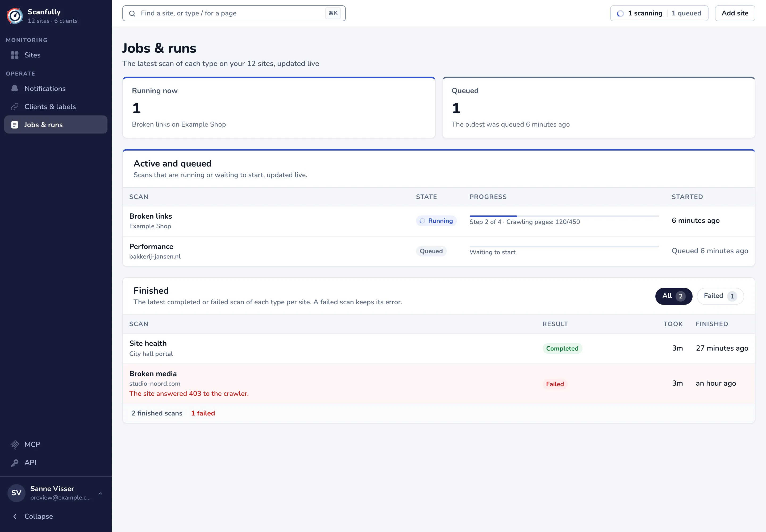Viewport: 766px width, 532px height.
Task: Click the 1 scanning status indicator
Action: (x=640, y=13)
